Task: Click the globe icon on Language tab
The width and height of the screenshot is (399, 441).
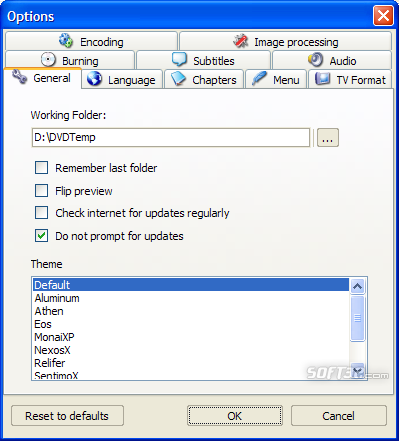Action: 94,79
